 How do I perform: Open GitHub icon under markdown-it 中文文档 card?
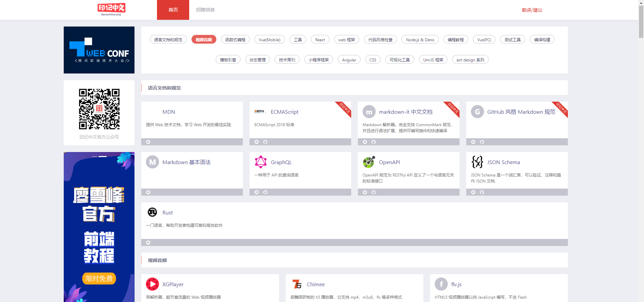click(x=374, y=142)
